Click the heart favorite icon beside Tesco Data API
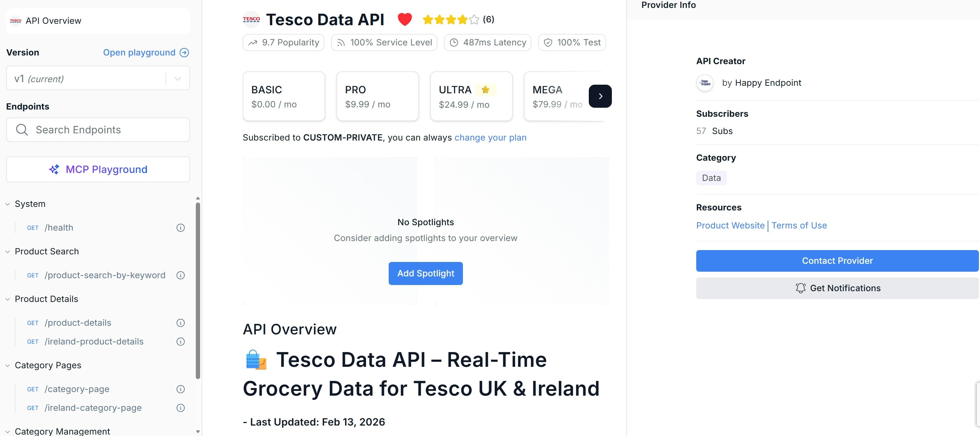 (x=405, y=19)
